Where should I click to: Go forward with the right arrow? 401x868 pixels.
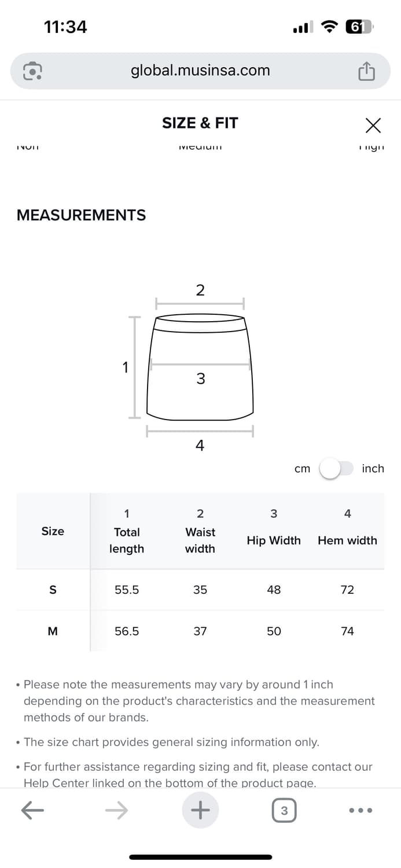tap(116, 811)
